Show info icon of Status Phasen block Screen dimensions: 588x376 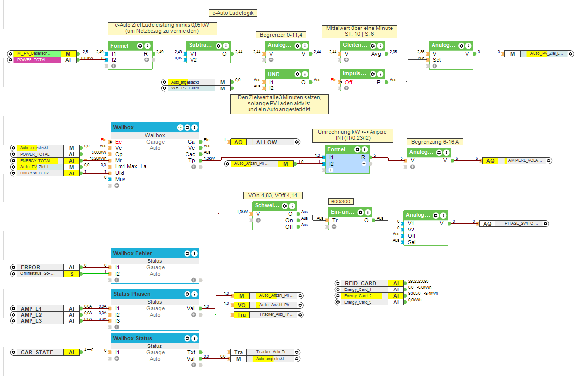click(194, 294)
